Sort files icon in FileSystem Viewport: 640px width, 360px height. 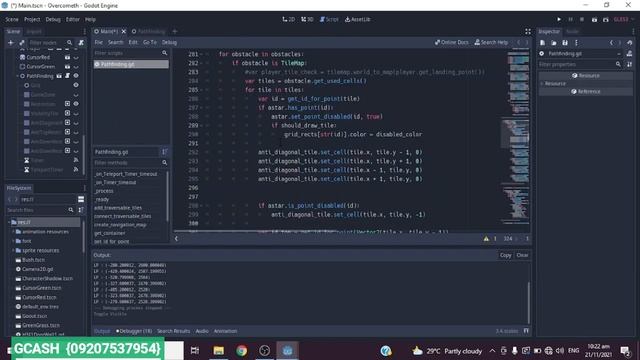pyautogui.click(x=81, y=210)
